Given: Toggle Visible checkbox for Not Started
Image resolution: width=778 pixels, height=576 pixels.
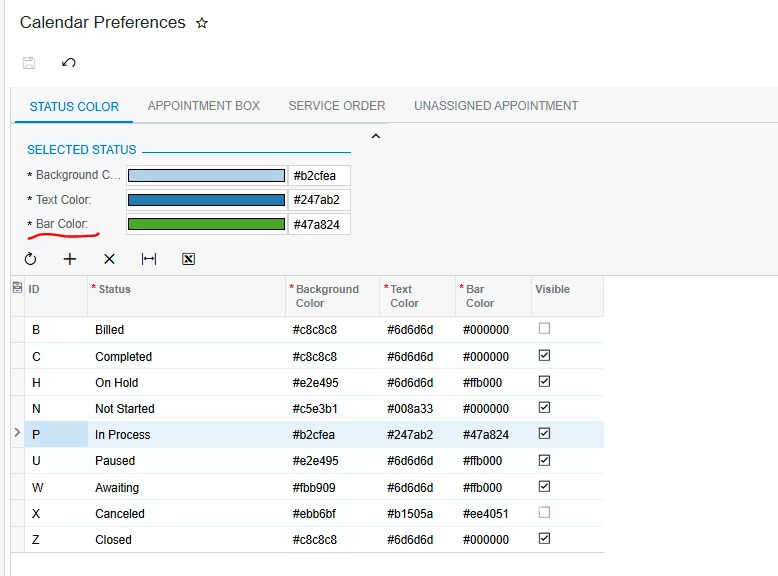Looking at the screenshot, I should tap(544, 407).
